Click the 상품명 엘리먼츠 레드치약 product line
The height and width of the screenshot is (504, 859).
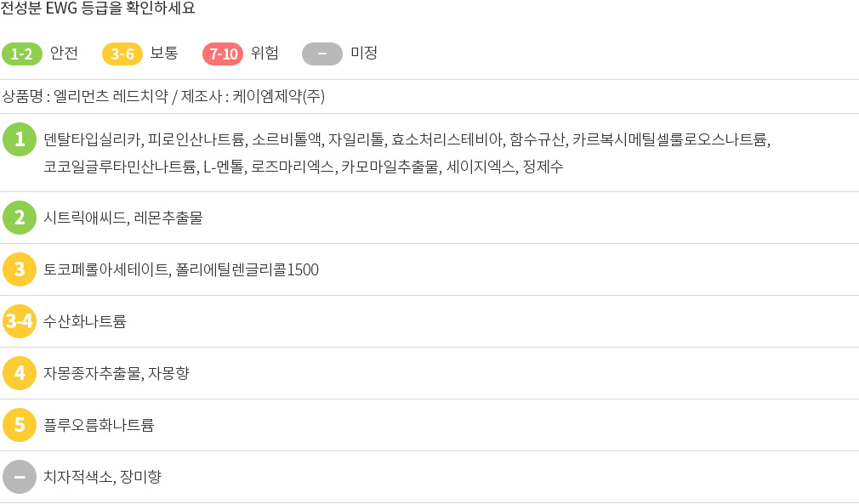click(163, 96)
